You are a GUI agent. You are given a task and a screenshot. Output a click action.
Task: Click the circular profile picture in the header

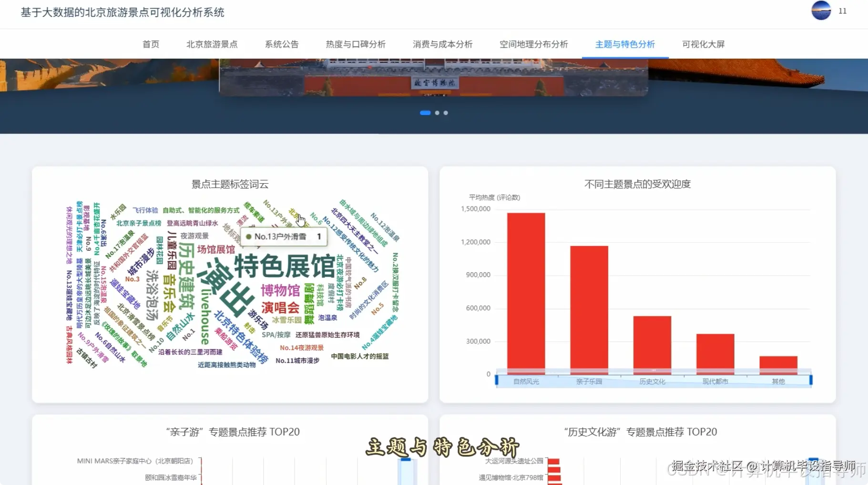[821, 10]
